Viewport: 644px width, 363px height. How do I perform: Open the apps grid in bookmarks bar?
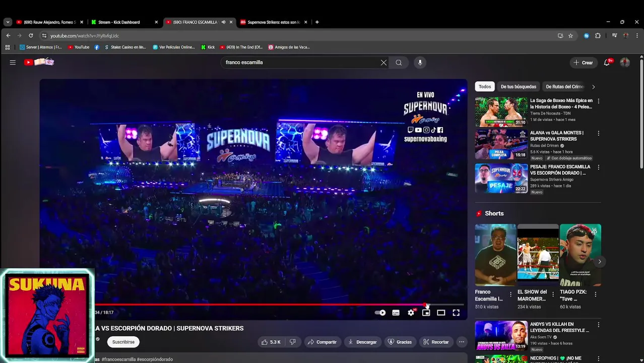[x=8, y=47]
